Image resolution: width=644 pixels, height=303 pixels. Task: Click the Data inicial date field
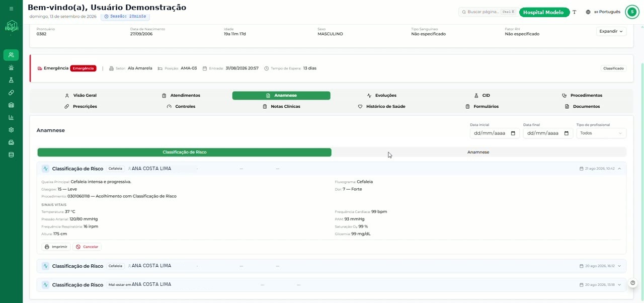[495, 133]
